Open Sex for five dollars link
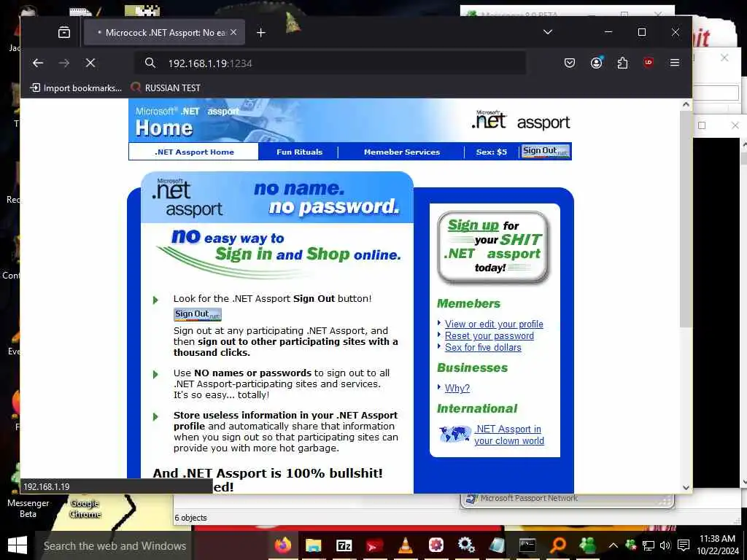 [483, 348]
